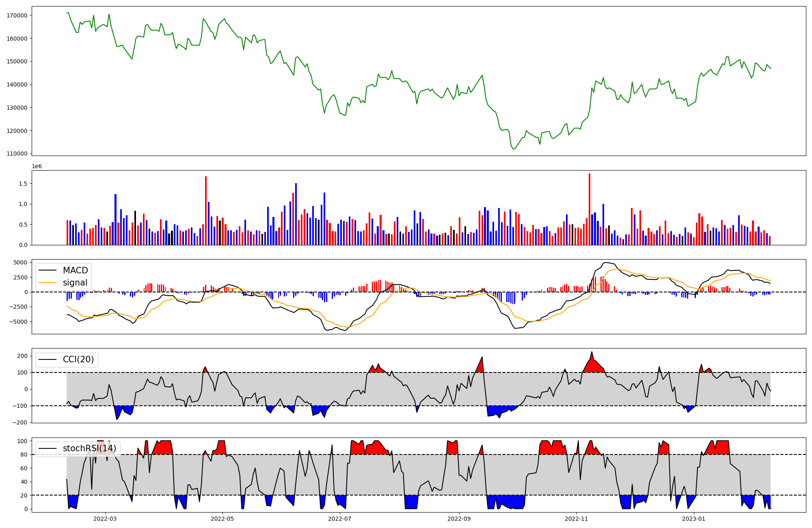The width and height of the screenshot is (812, 528).
Task: Click the 2023-01 x-axis date label
Action: tap(693, 519)
